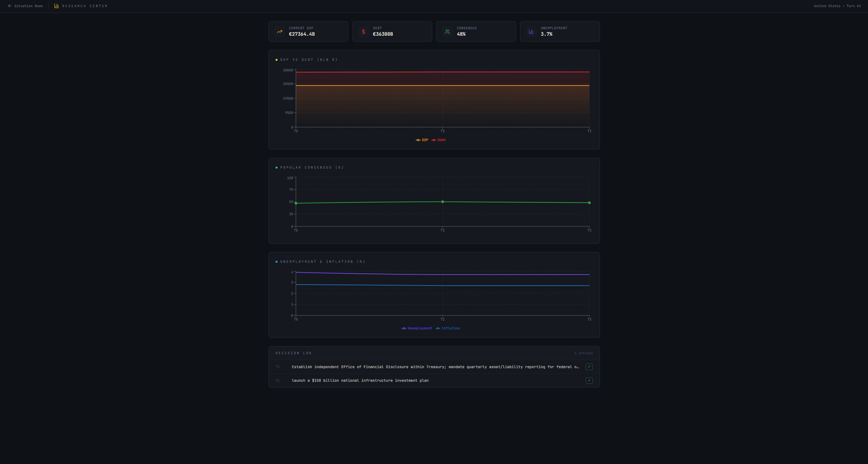
Task: Click the €36300B debt value
Action: click(383, 34)
